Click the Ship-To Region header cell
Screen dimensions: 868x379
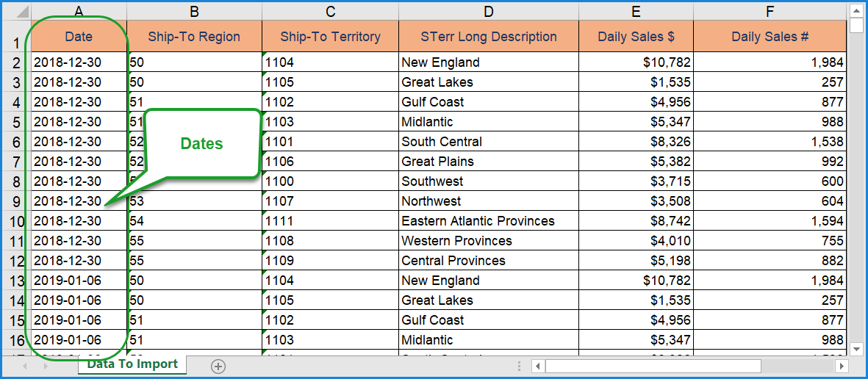(194, 37)
